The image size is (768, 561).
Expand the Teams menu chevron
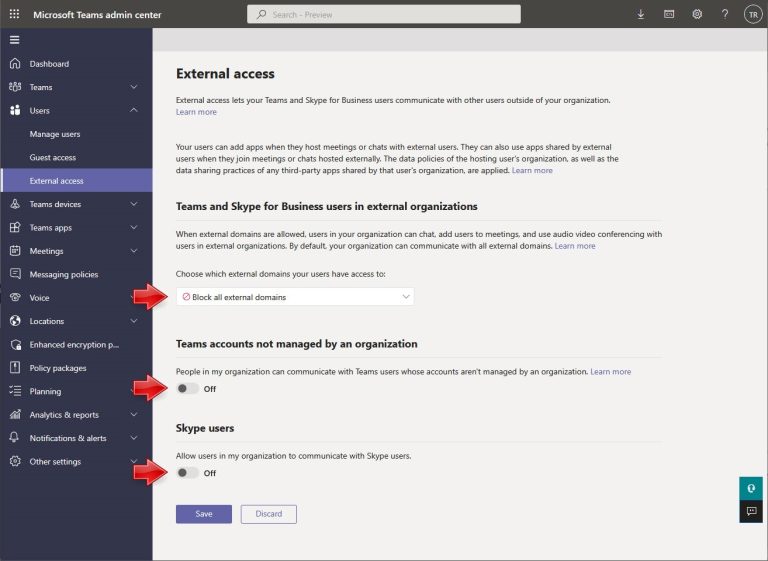coord(134,87)
